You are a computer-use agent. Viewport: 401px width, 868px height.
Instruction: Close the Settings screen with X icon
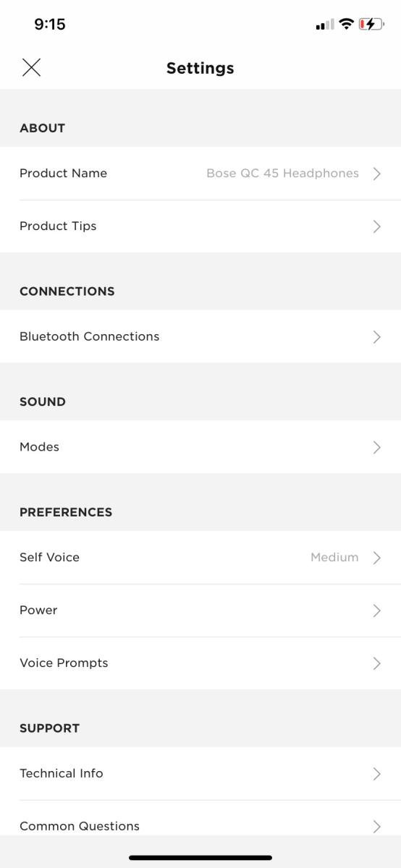tap(31, 68)
